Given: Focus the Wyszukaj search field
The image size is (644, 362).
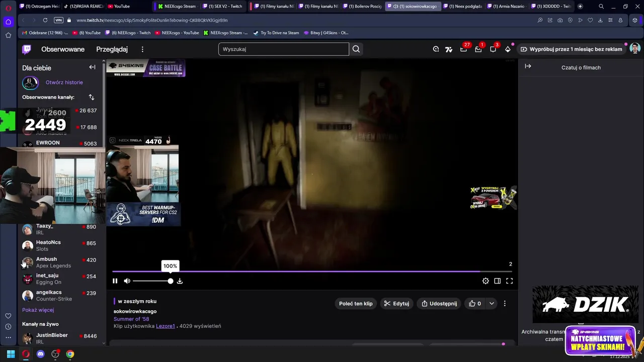Looking at the screenshot, I should (284, 49).
